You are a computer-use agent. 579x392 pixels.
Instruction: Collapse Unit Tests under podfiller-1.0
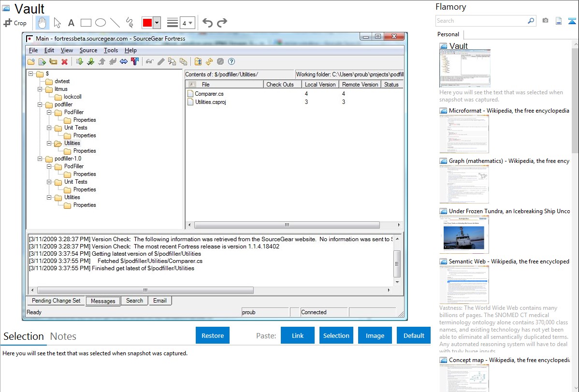pos(49,182)
